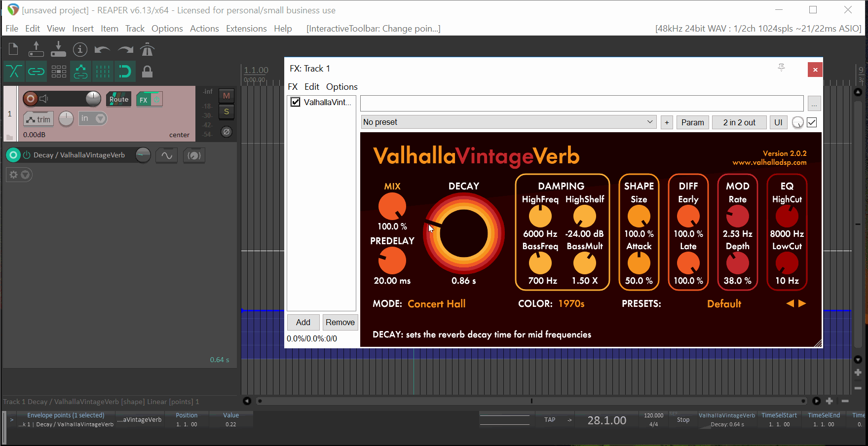
Task: Toggle snapping magnet button
Action: pyautogui.click(x=125, y=72)
